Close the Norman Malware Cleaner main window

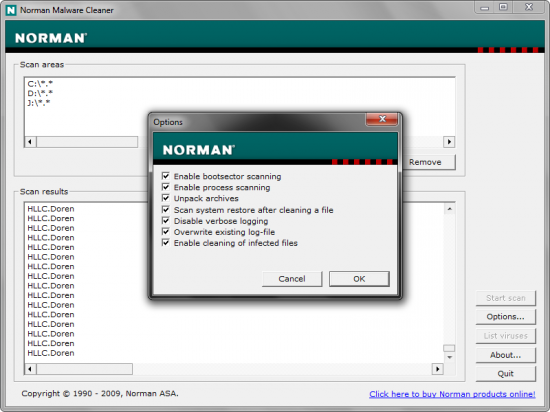click(x=529, y=7)
